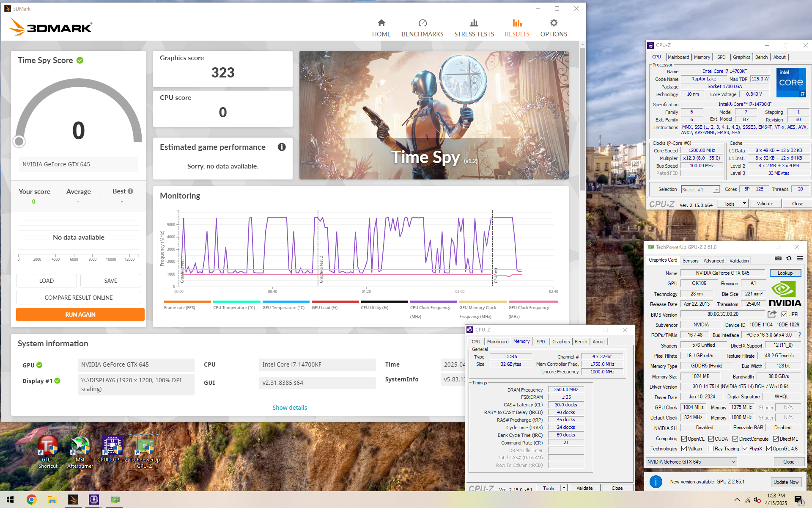Click the Intel Core logo in CPU-Z
The height and width of the screenshot is (508, 812).
click(x=791, y=82)
